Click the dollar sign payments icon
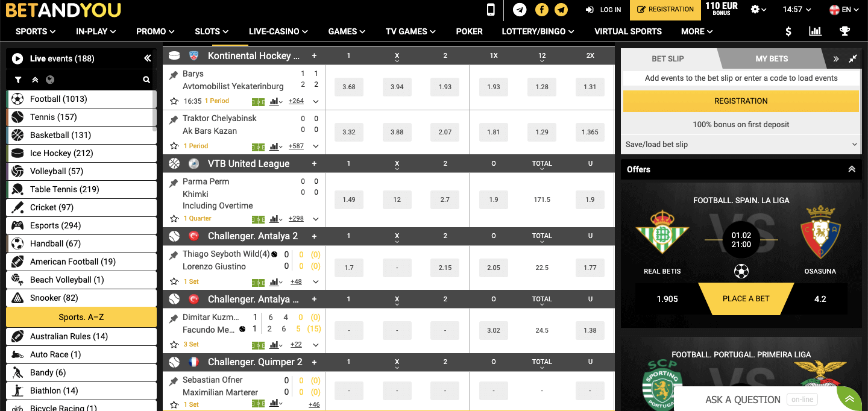 coord(788,31)
